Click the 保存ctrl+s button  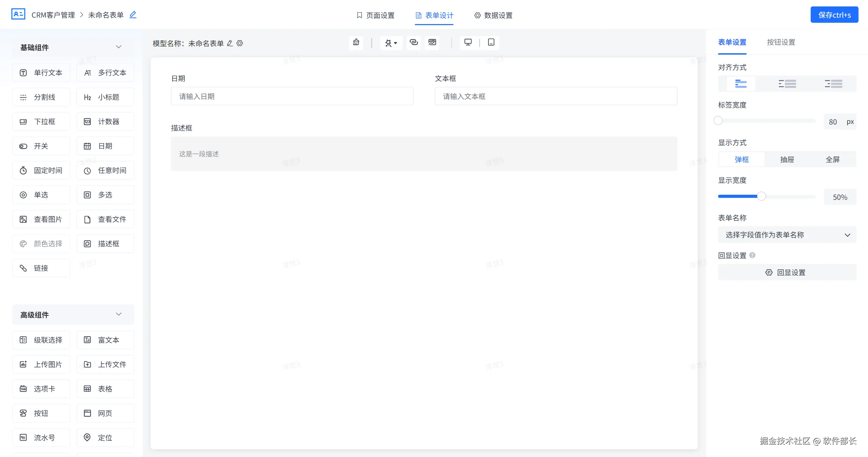point(834,15)
